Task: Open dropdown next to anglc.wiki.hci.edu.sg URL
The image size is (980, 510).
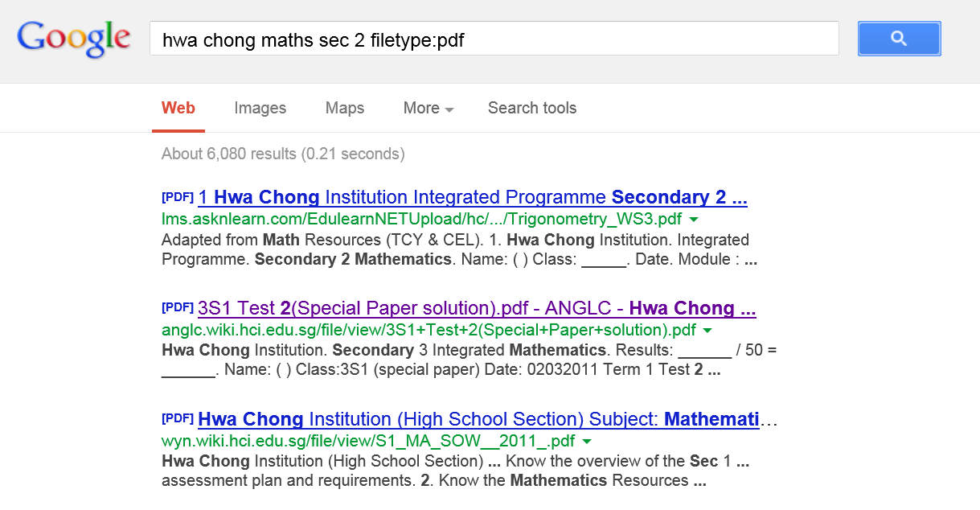Action: [x=707, y=331]
